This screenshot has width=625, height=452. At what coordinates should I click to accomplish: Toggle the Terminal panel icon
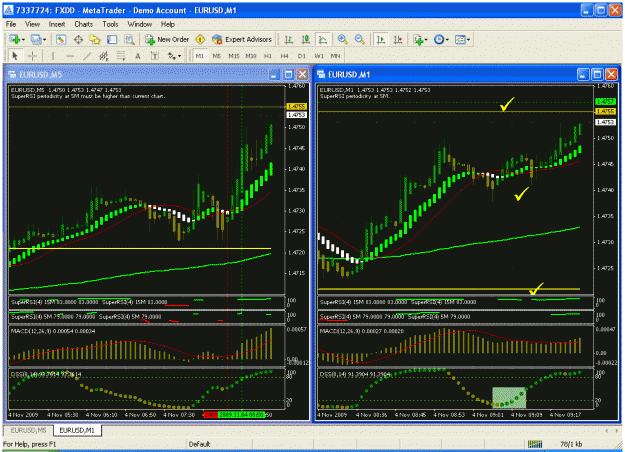pos(112,39)
